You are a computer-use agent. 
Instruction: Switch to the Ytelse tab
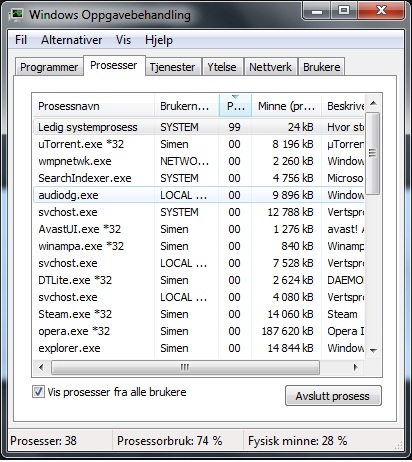tap(222, 67)
